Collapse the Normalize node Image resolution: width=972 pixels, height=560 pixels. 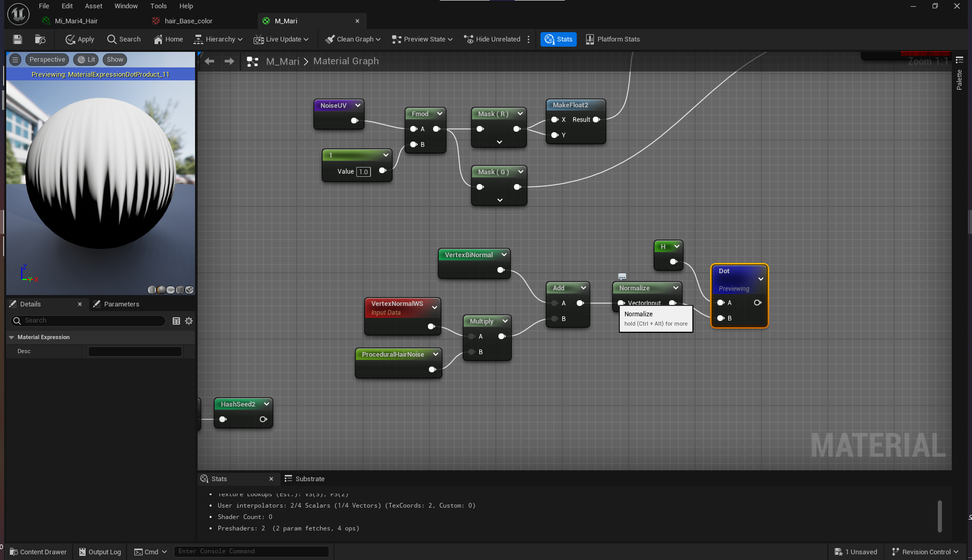coord(676,288)
